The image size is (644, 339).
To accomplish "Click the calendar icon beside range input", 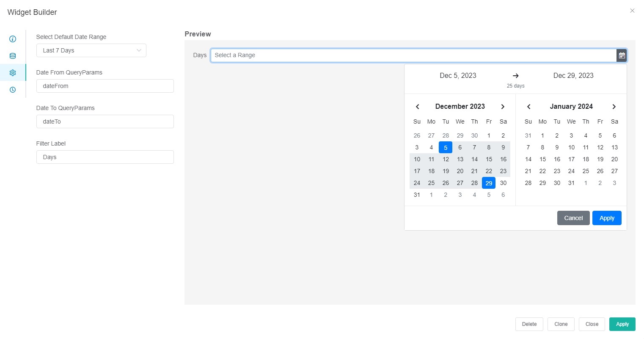I will click(x=622, y=55).
